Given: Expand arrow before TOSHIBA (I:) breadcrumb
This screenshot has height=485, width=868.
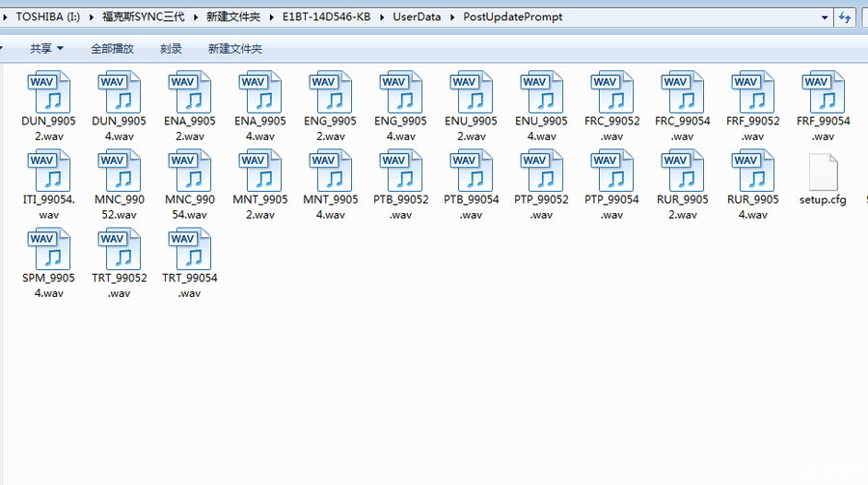Looking at the screenshot, I should coord(5,17).
